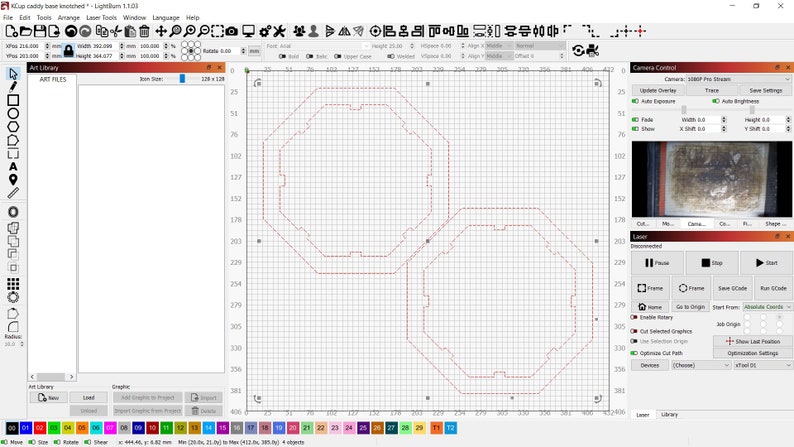The height and width of the screenshot is (447, 794).
Task: Choose the Polygon tool in left toolbar
Action: coord(13,127)
